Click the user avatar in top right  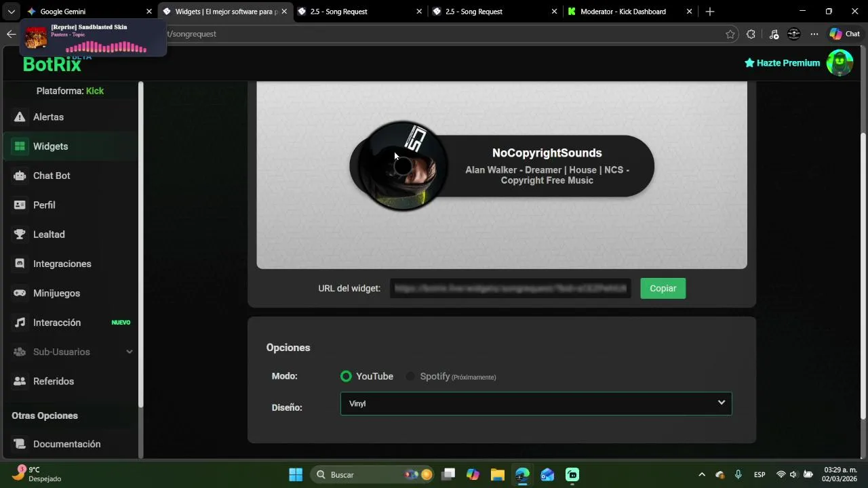[x=840, y=63]
